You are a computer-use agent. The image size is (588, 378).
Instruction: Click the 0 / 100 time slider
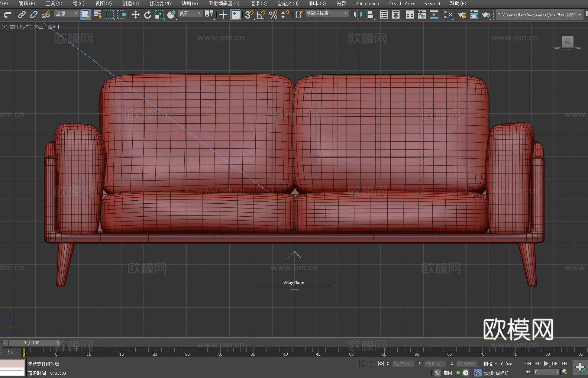click(x=31, y=343)
